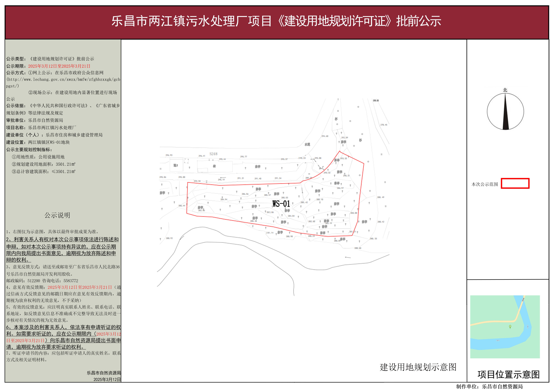Click the lechang.gov.cn URL text

point(63,83)
